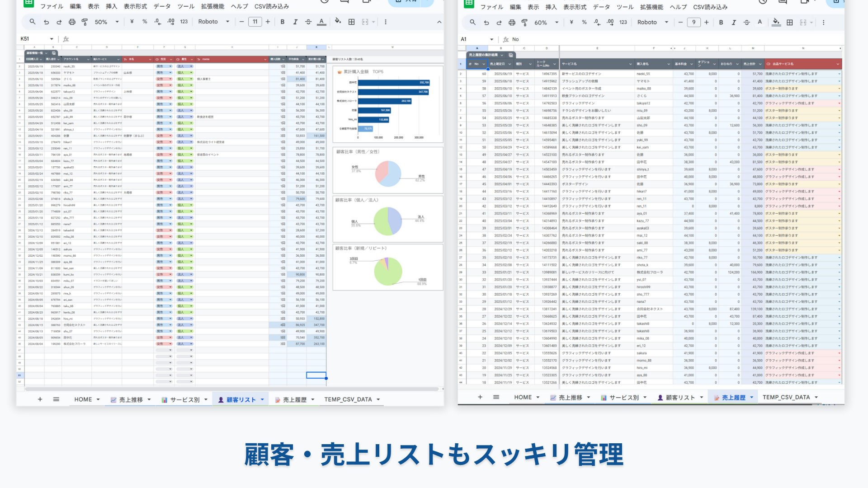Click undo in the left window toolbar

point(46,22)
